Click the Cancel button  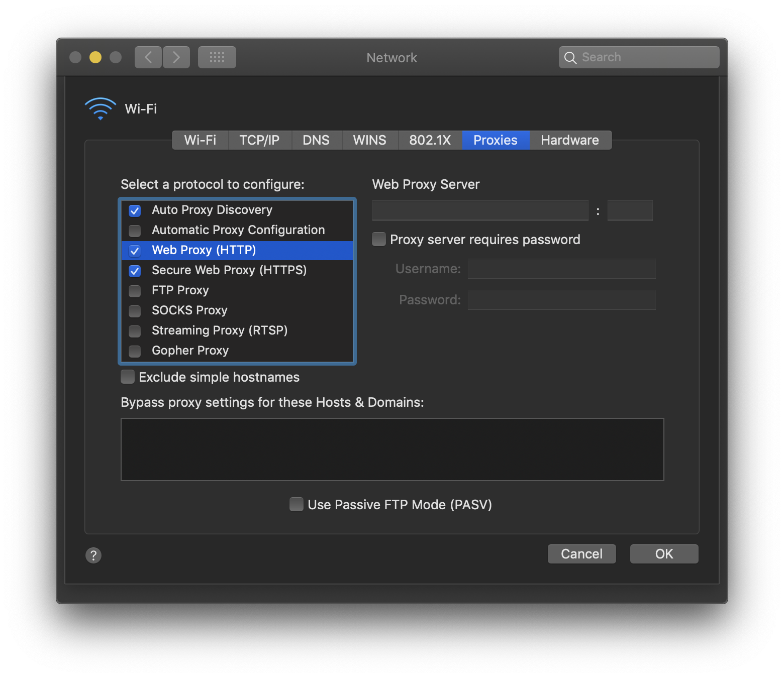581,554
